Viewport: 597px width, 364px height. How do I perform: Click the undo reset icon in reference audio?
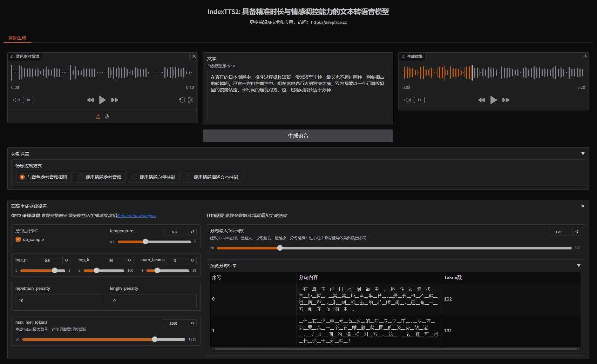click(x=182, y=100)
